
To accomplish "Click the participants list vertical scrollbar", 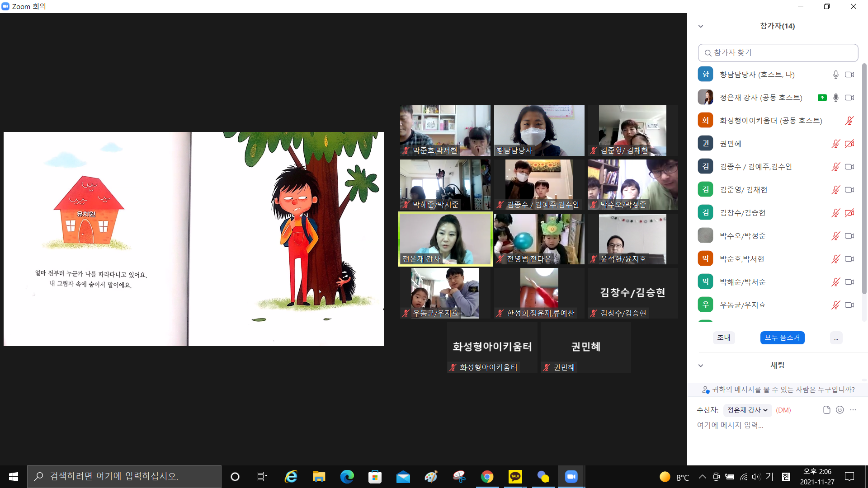I will 864,178.
